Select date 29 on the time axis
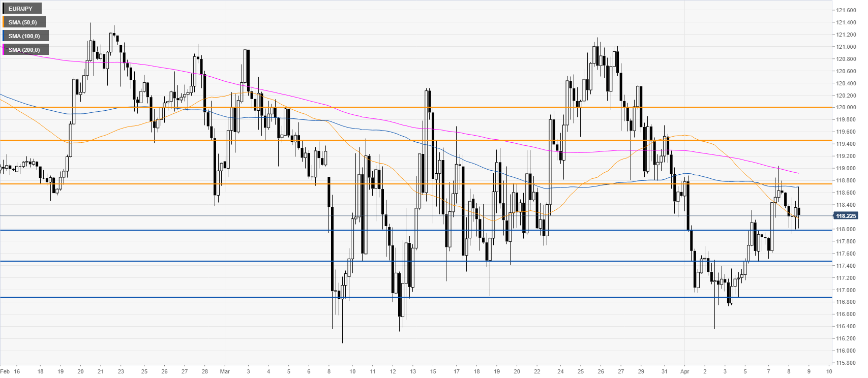Image resolution: width=868 pixels, height=378 pixels. [641, 371]
